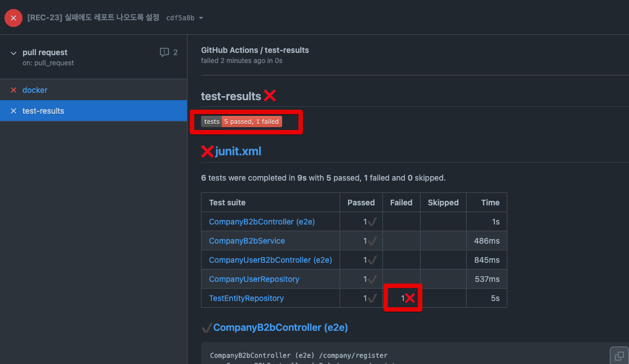Click the red X icon beside docker job
The image size is (629, 364).
click(x=14, y=90)
